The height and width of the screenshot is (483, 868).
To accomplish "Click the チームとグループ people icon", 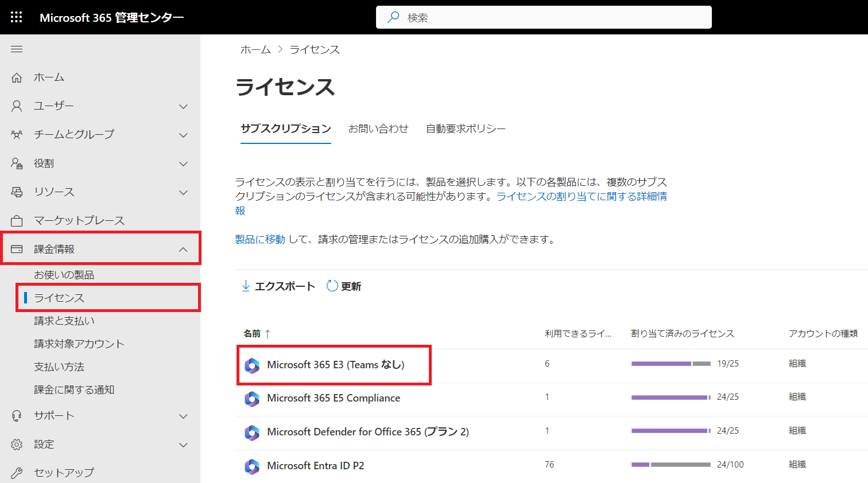I will coord(17,135).
